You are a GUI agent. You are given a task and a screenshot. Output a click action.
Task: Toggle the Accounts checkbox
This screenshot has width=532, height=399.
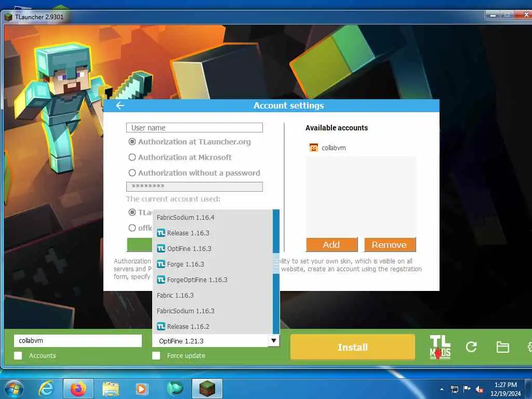[x=18, y=355]
